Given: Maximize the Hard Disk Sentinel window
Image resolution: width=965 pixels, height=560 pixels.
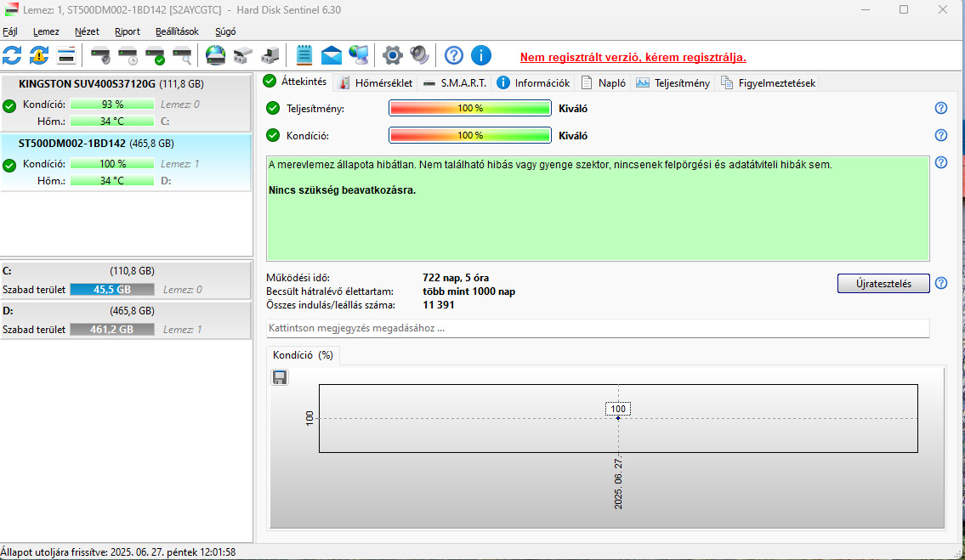Looking at the screenshot, I should 904,9.
